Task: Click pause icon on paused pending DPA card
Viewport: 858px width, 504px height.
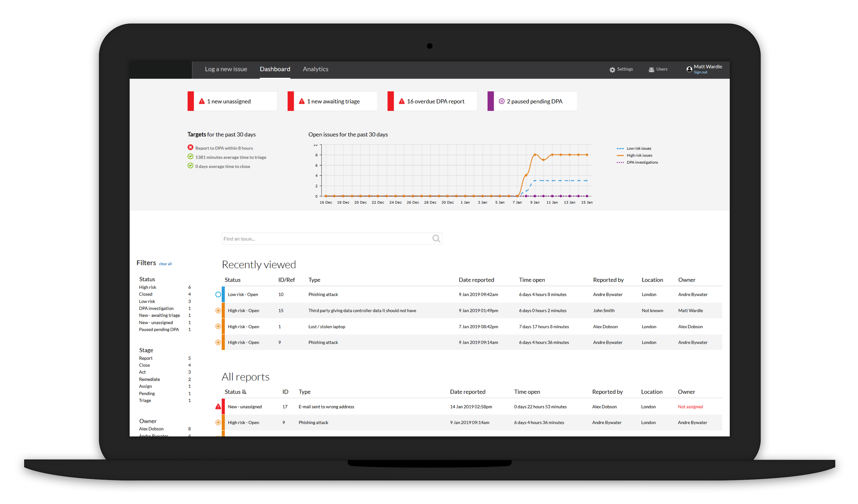Action: tap(501, 101)
